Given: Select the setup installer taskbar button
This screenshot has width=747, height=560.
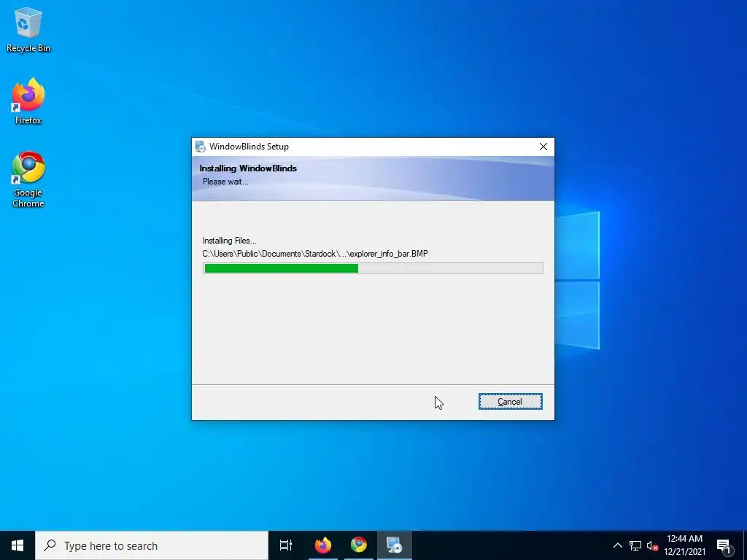Looking at the screenshot, I should coord(395,545).
